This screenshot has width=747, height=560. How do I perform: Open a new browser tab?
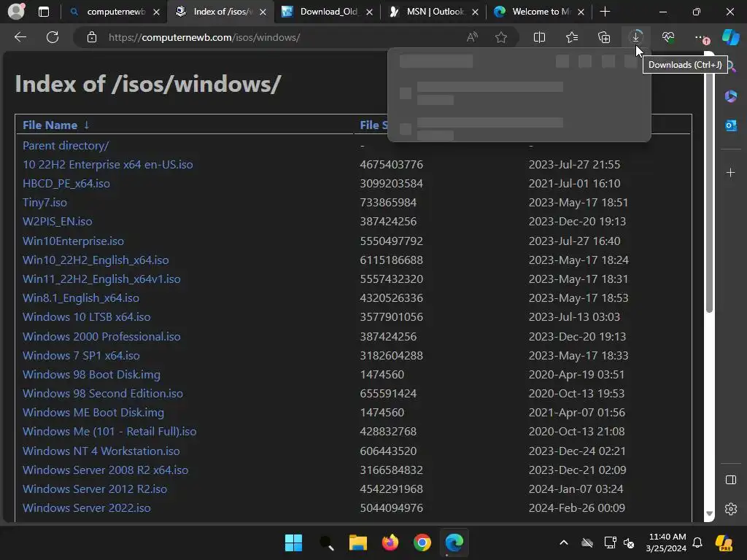605,12
